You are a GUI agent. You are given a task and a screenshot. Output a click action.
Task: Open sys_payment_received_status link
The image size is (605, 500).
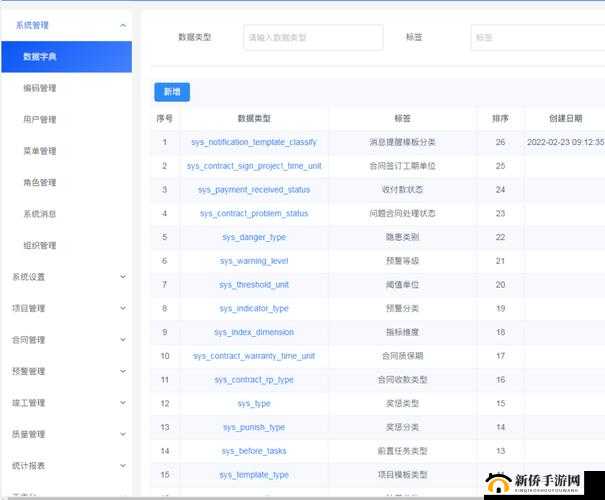[254, 189]
